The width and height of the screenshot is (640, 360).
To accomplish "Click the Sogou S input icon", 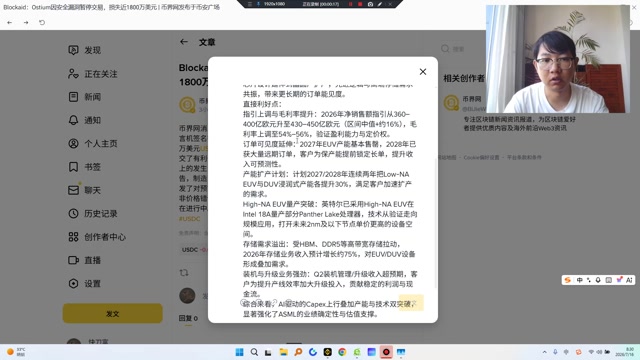I will pos(567,280).
